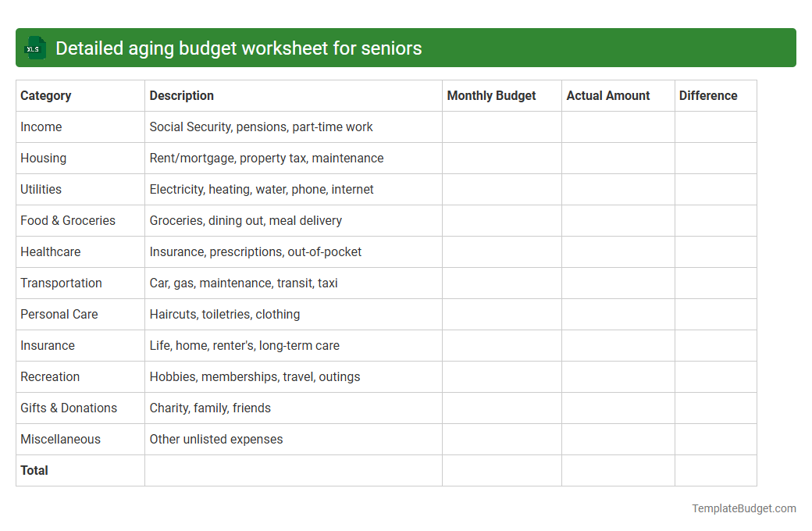Click the Description column header

click(x=181, y=95)
